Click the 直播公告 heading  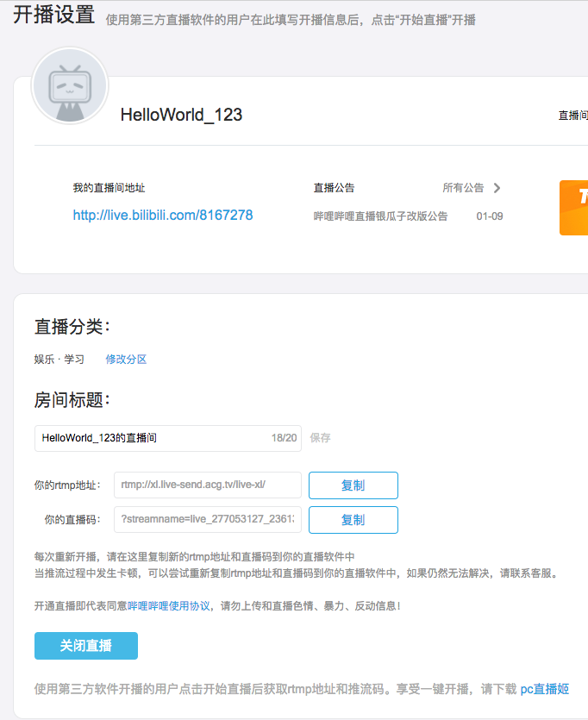pyautogui.click(x=335, y=188)
